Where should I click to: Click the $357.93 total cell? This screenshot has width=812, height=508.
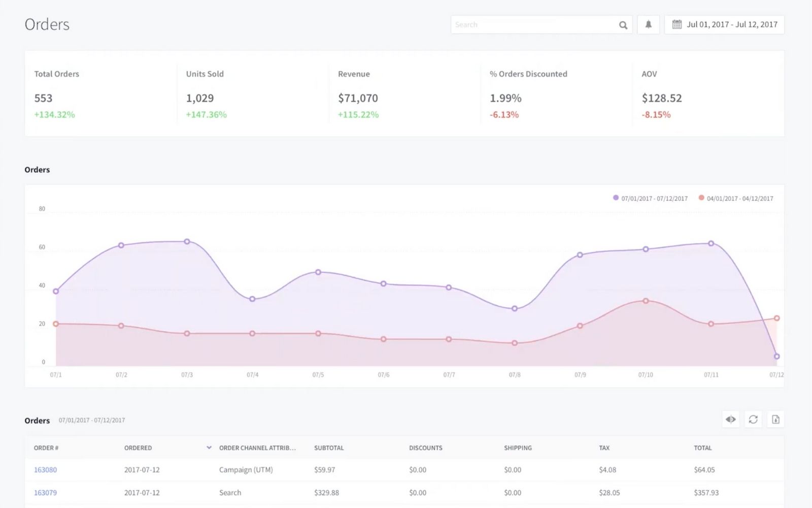(706, 493)
